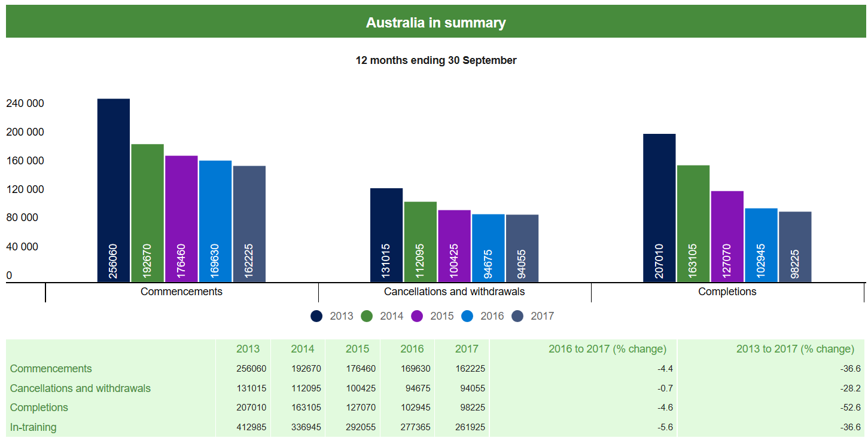The width and height of the screenshot is (868, 438).
Task: Select the table cell 102945 in Completions row
Action: coord(416,408)
